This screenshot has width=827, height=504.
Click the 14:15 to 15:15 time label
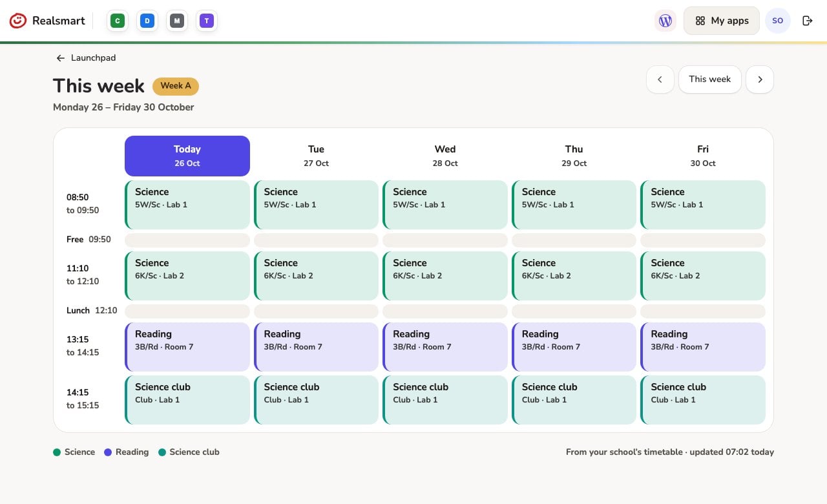[82, 399]
